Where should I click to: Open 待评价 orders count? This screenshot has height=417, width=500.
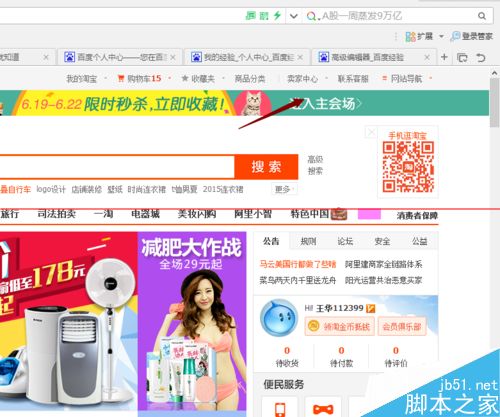click(396, 357)
